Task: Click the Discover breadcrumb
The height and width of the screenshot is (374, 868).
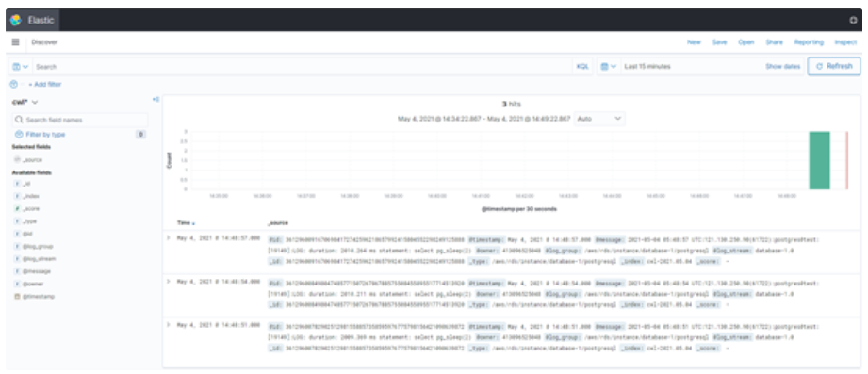Action: click(44, 42)
